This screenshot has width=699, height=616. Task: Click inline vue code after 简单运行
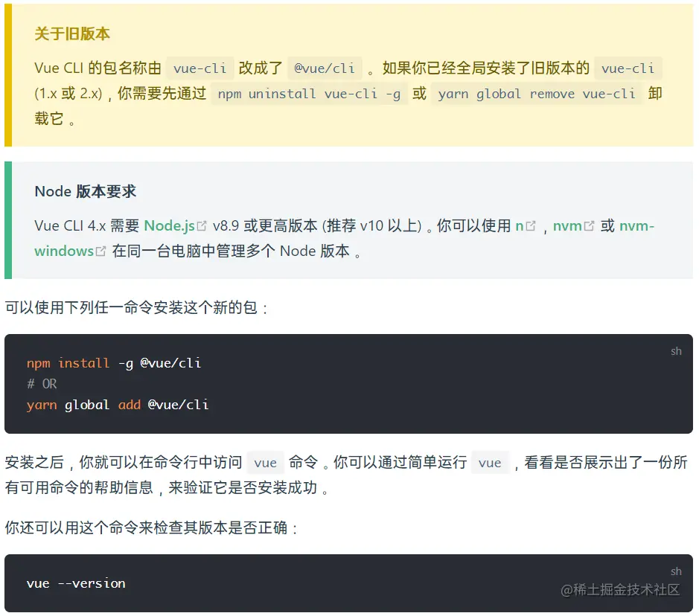point(490,463)
